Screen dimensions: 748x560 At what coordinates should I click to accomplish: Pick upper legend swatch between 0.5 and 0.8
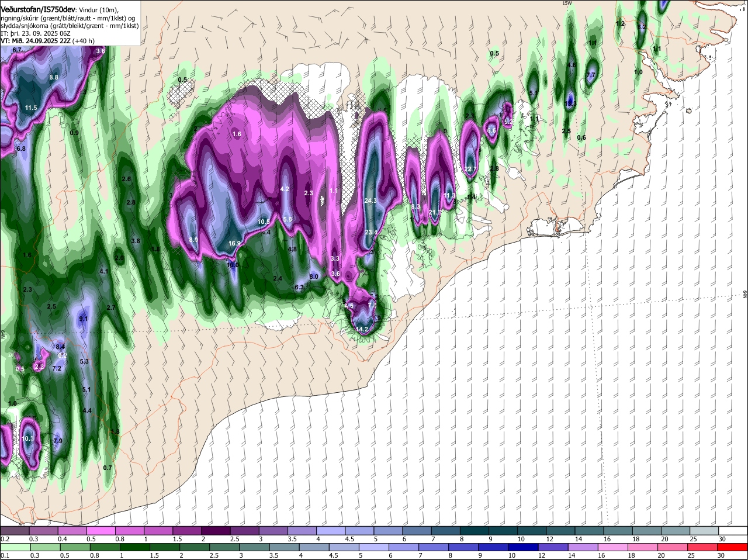pyautogui.click(x=102, y=531)
